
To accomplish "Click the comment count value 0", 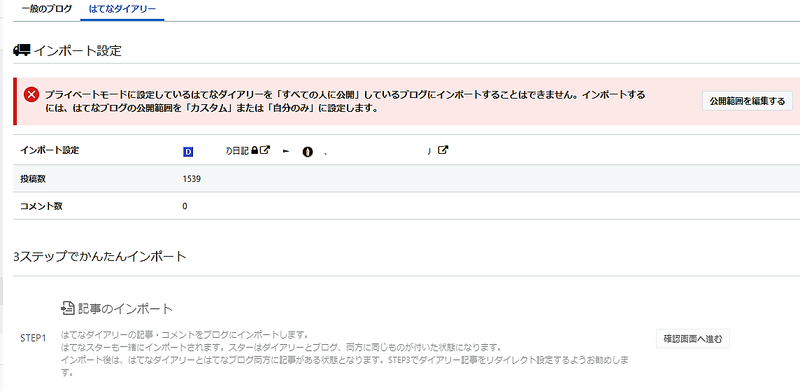I will (x=185, y=207).
